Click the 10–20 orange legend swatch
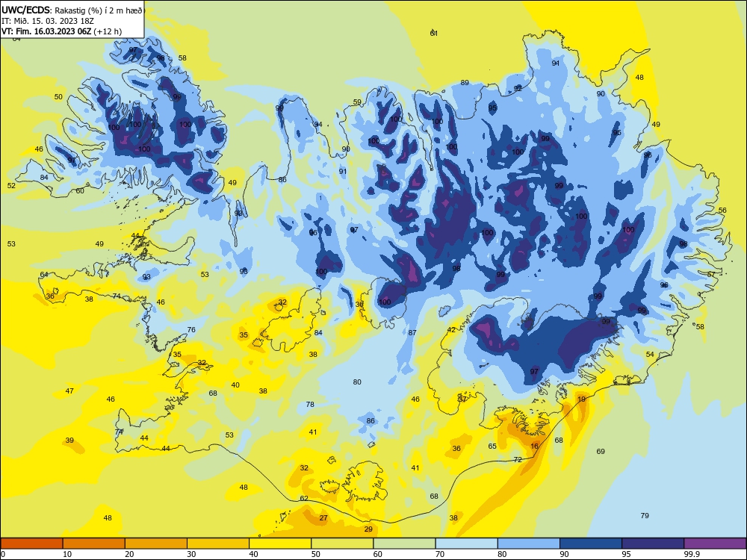The height and width of the screenshot is (560, 747). 94,544
